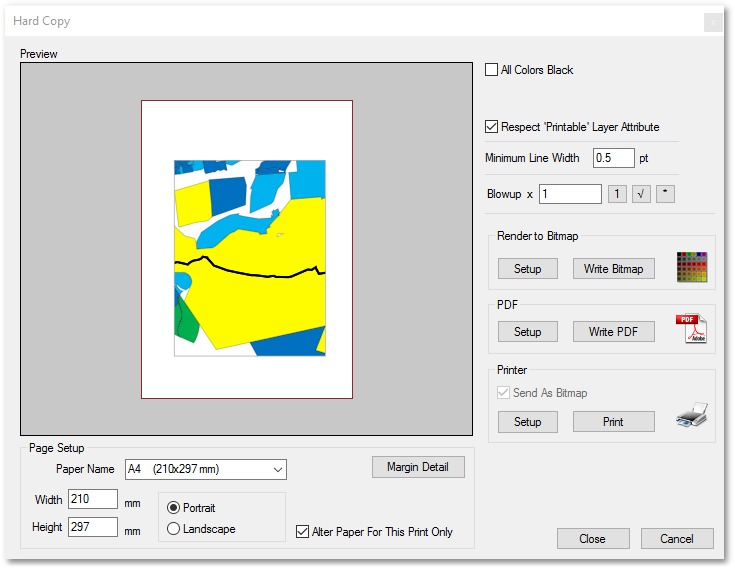The width and height of the screenshot is (735, 570).
Task: Toggle Respect 'Printable' Layer Attribute checkbox
Action: [x=491, y=127]
